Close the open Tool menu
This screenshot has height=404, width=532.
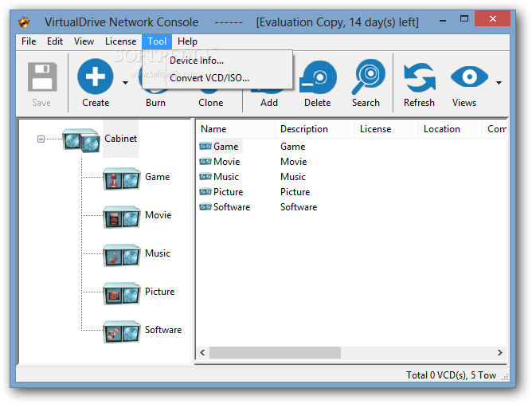point(157,41)
